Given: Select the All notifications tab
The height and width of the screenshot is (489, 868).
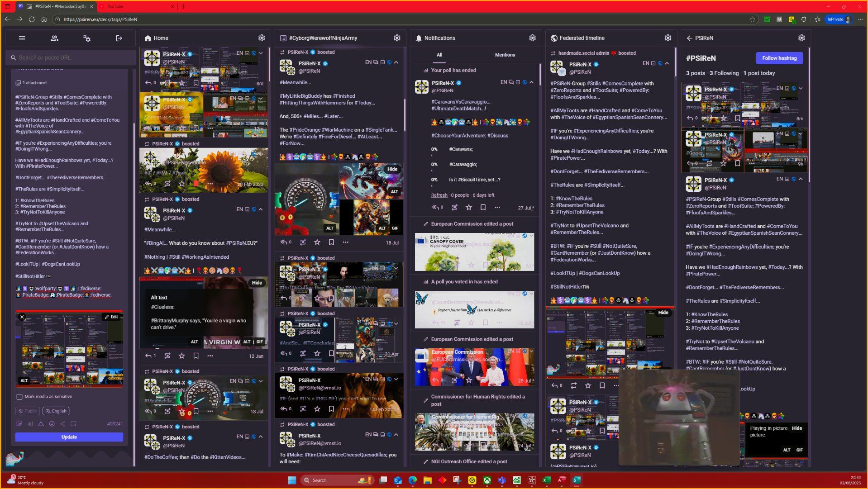Looking at the screenshot, I should click(x=439, y=55).
